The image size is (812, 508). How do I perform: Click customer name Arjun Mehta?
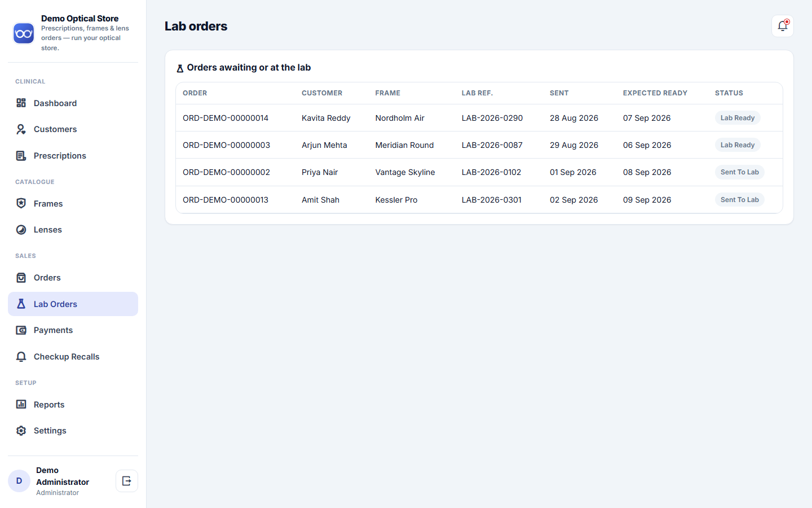[324, 145]
